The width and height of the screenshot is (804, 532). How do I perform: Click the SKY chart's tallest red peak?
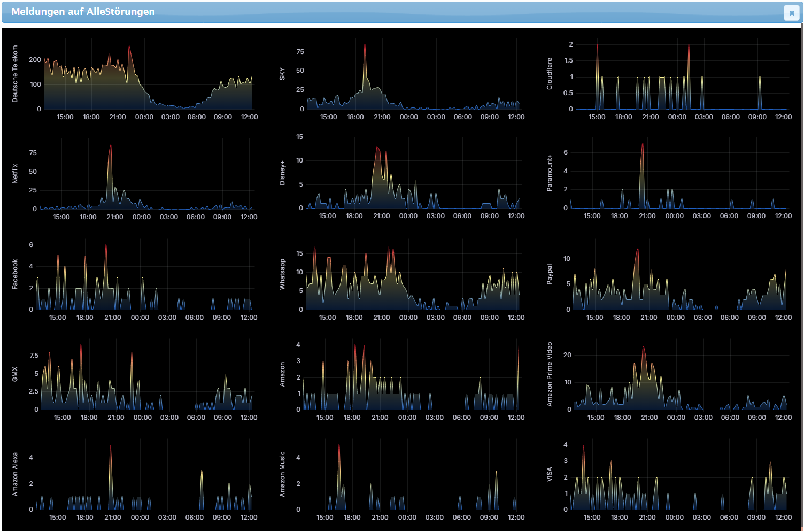click(x=365, y=46)
